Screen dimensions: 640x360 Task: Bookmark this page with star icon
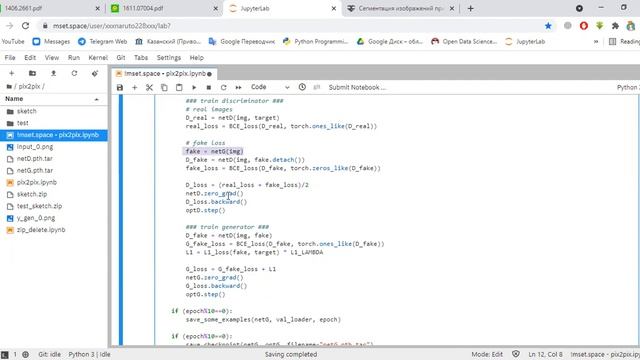pyautogui.click(x=548, y=26)
